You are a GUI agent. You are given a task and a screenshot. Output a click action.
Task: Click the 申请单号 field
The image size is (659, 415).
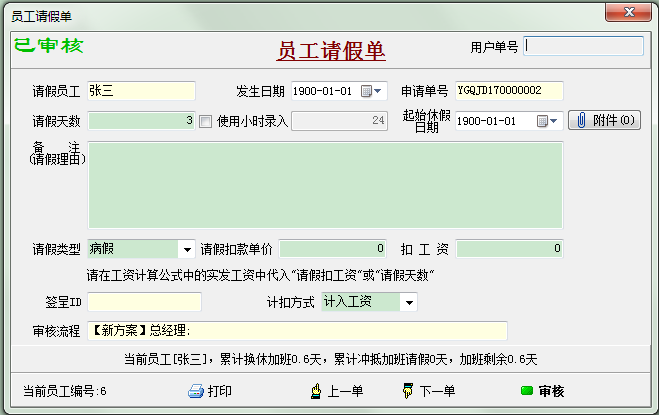tap(509, 91)
